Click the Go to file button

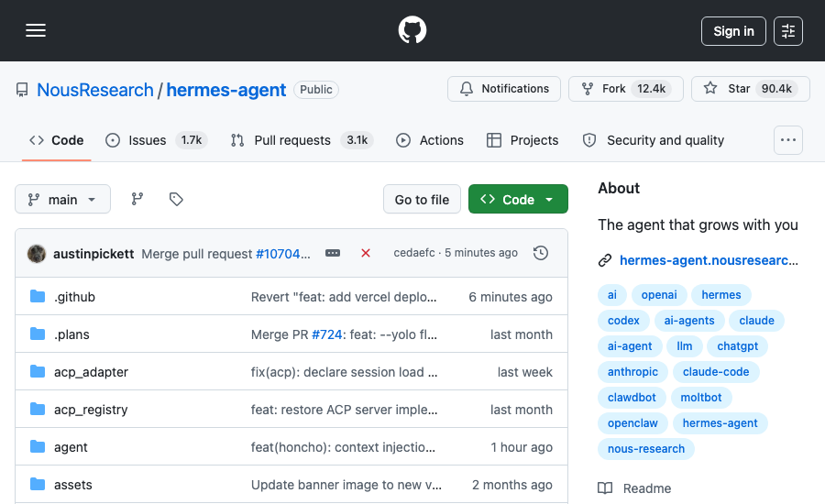(422, 199)
